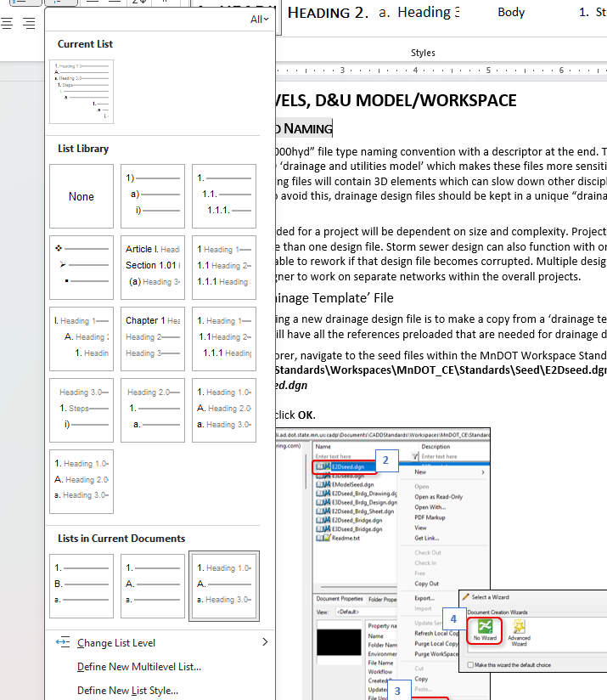Click 'Open as Read-Only' in the pictured menu

tap(438, 497)
